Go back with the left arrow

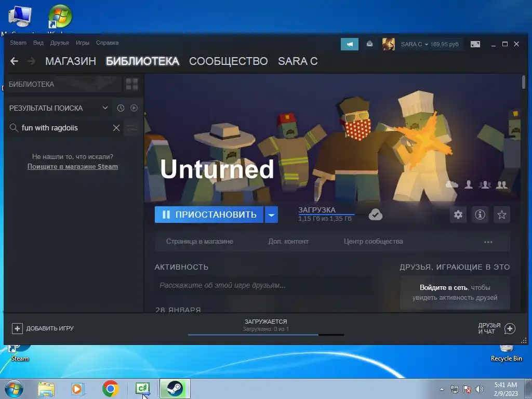(x=14, y=61)
